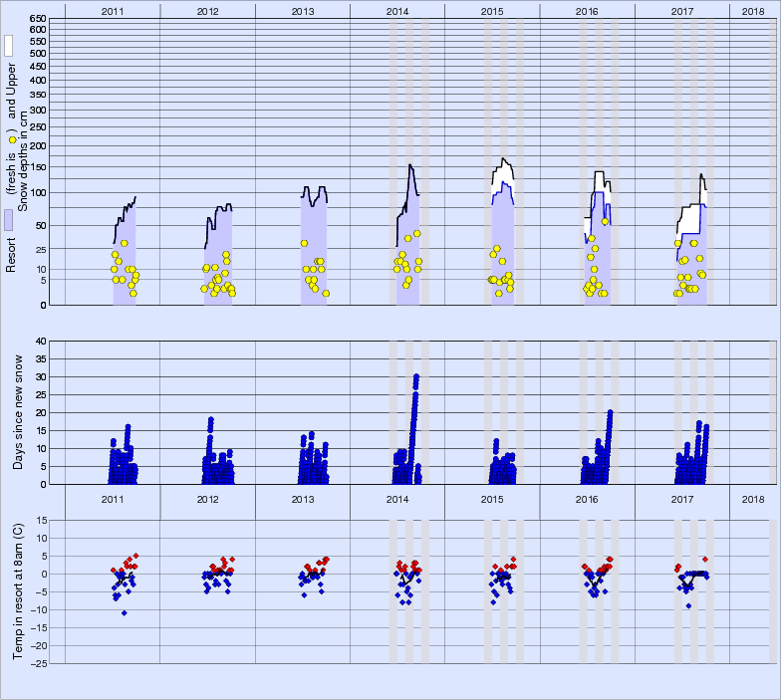781x700 pixels.
Task: Click the coldest blue temperature diamond in 2017
Action: point(688,605)
